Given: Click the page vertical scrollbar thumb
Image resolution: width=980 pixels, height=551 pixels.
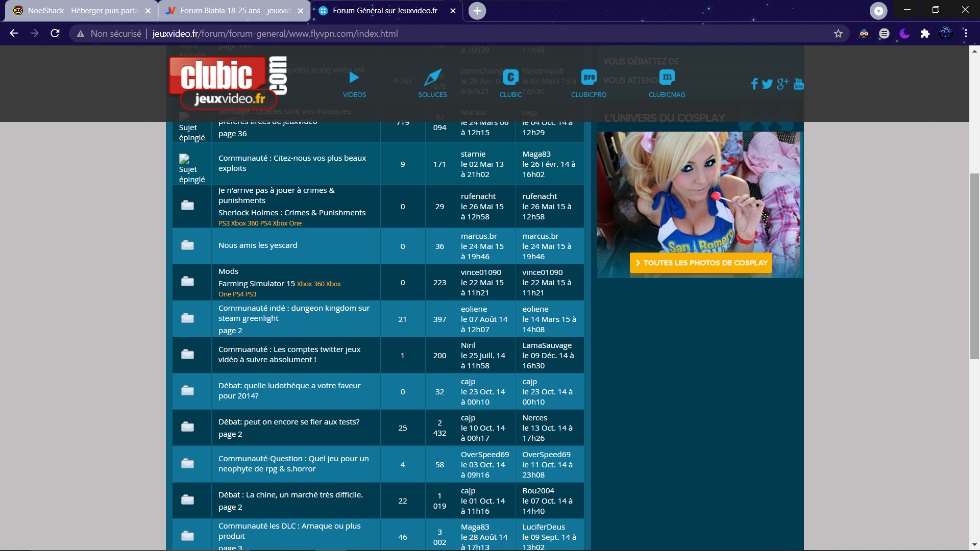Looking at the screenshot, I should click(974, 266).
